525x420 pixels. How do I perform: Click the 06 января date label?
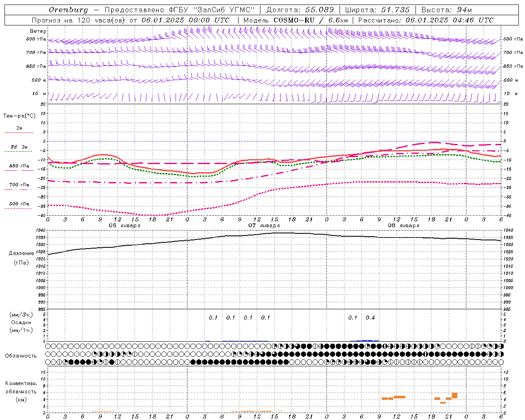[124, 226]
